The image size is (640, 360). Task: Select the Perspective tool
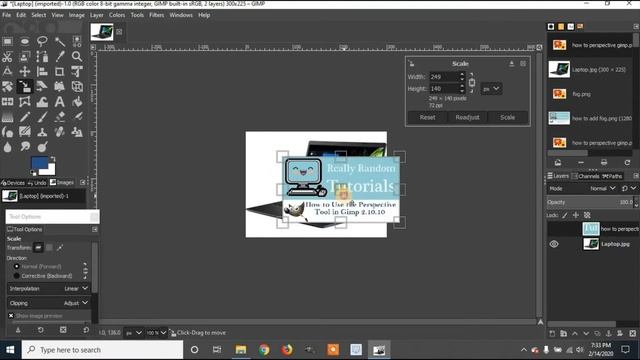click(x=60, y=87)
